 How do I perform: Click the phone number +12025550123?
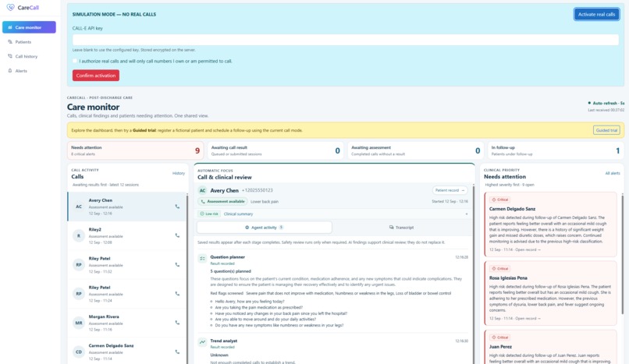[257, 190]
